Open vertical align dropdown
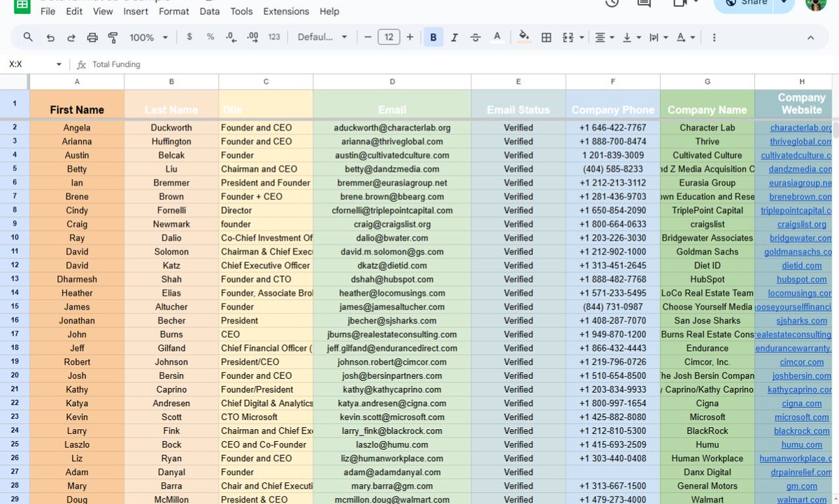839x504 pixels. tap(631, 37)
